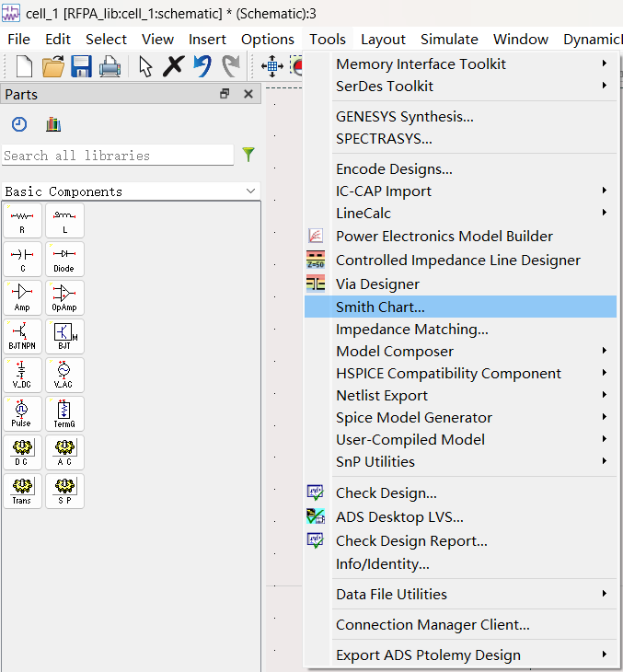Expand Data File Utilities submenu
Image resolution: width=623 pixels, height=672 pixels.
461,595
